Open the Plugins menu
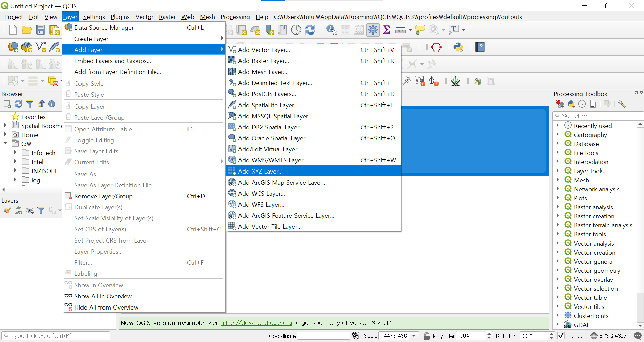 tap(120, 17)
